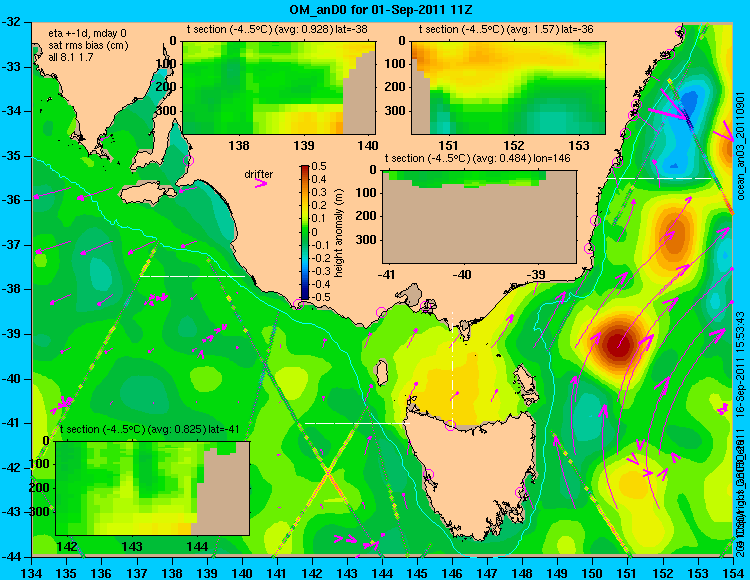The height and width of the screenshot is (580, 750).
Task: Select the title 't section (avg: 0.825) lat=-41'
Action: pos(150,429)
